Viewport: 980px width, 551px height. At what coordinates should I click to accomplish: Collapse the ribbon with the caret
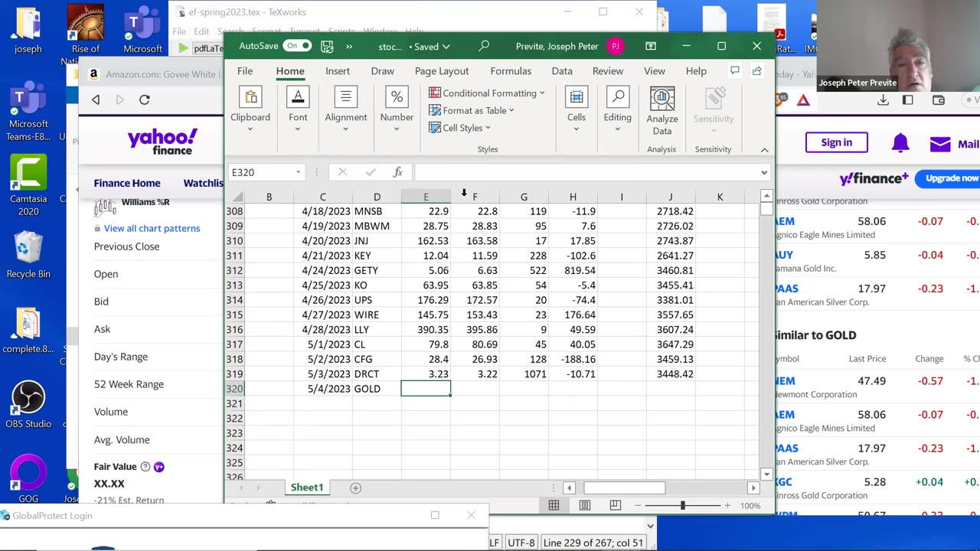click(764, 149)
